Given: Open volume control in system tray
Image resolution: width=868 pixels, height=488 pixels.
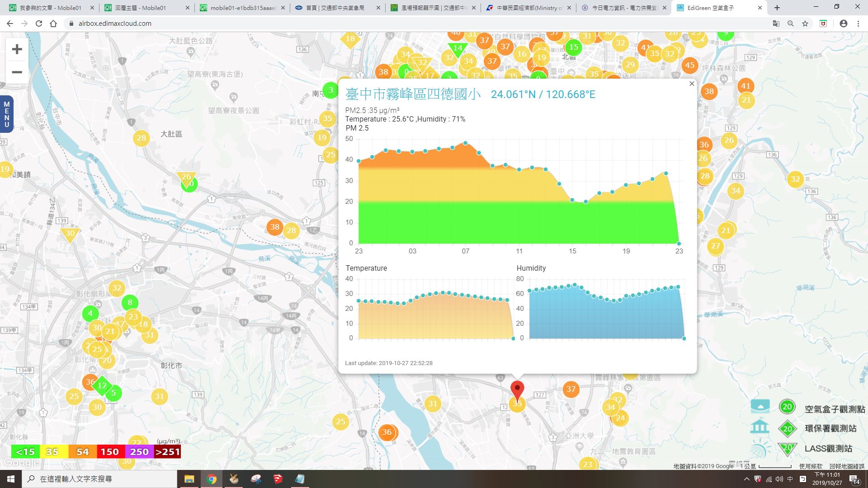Looking at the screenshot, I should (779, 479).
